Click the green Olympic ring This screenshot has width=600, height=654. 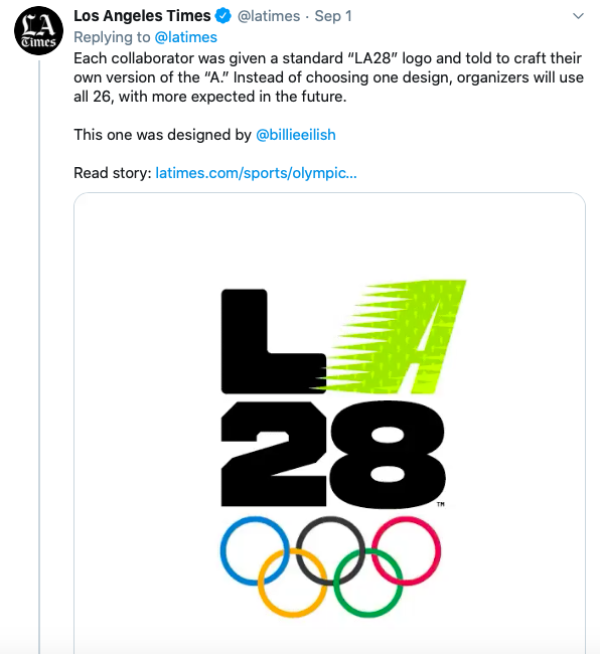[x=368, y=583]
